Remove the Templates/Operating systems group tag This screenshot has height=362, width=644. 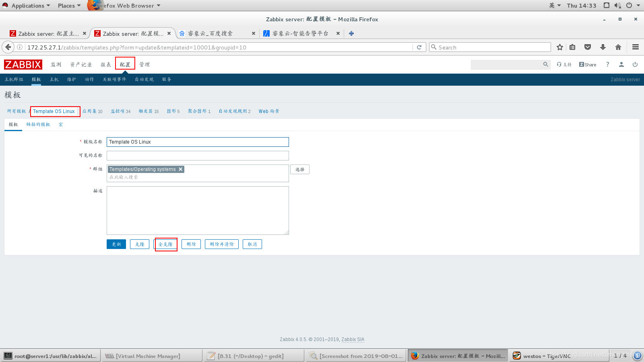pos(181,169)
